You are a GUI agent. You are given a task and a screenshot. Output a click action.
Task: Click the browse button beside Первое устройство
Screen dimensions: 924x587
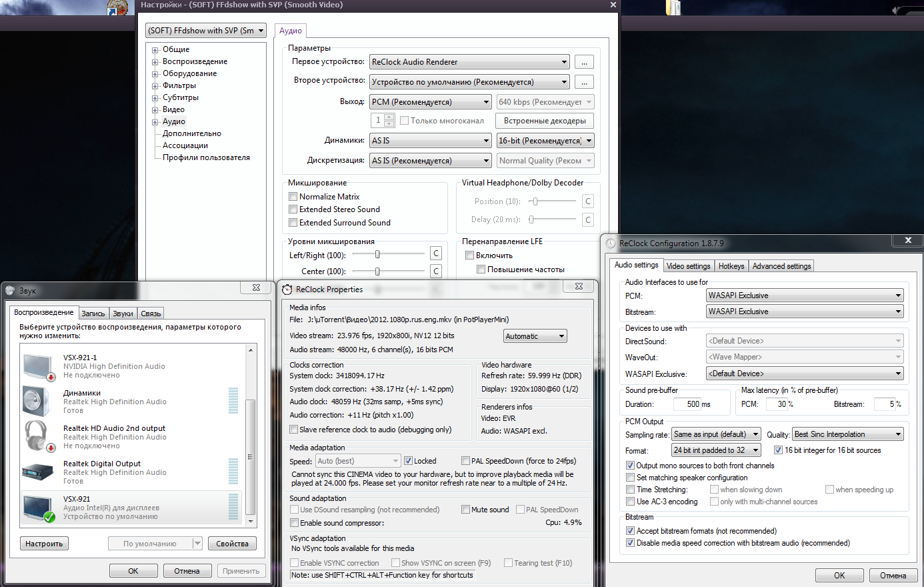pyautogui.click(x=584, y=62)
